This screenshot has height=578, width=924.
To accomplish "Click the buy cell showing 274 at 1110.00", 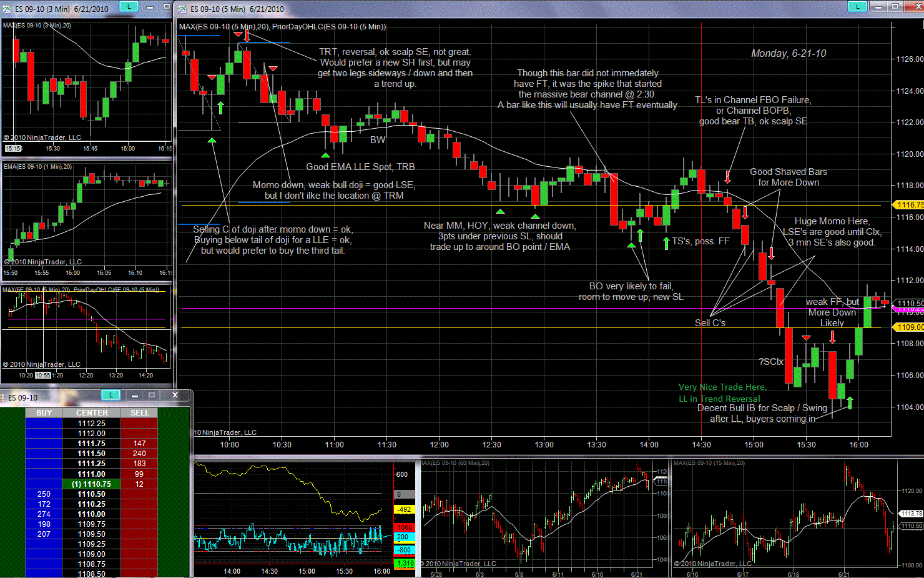I will tap(44, 514).
